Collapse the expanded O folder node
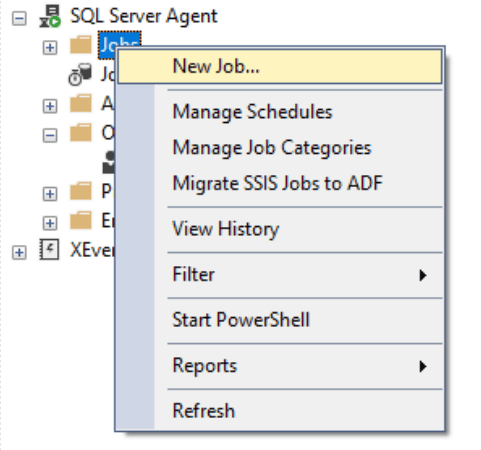This screenshot has height=450, width=481. (50, 135)
